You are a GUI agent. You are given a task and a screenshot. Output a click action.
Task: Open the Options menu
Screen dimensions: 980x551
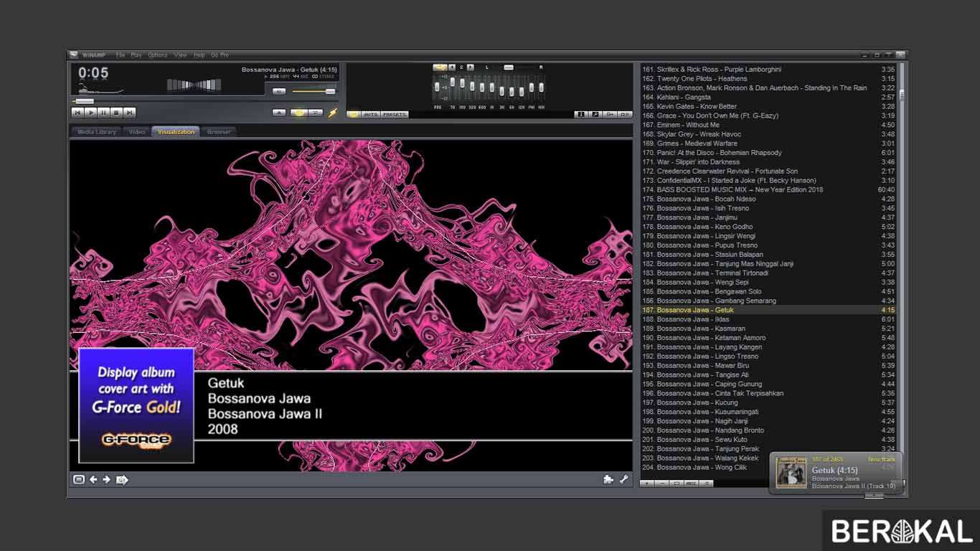157,55
